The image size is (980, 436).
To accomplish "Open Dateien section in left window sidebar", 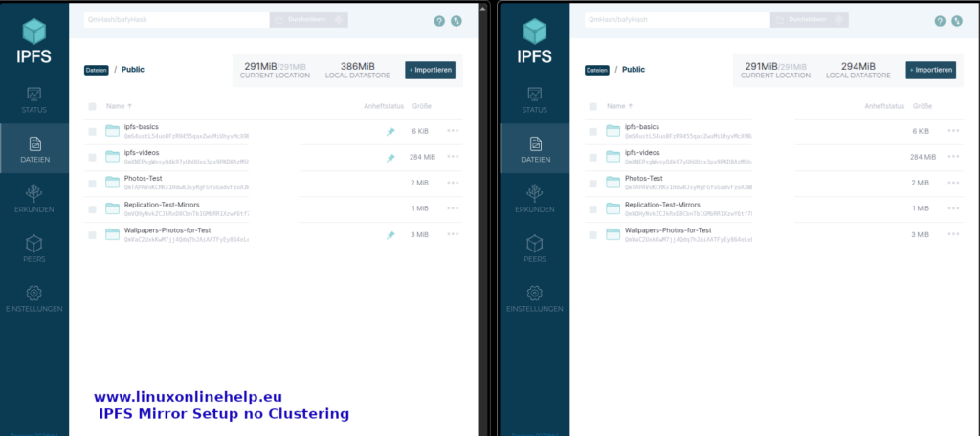I will coord(33,148).
